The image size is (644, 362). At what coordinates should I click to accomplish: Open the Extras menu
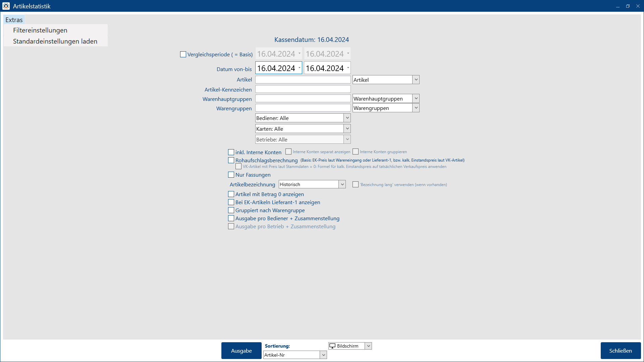pyautogui.click(x=14, y=20)
